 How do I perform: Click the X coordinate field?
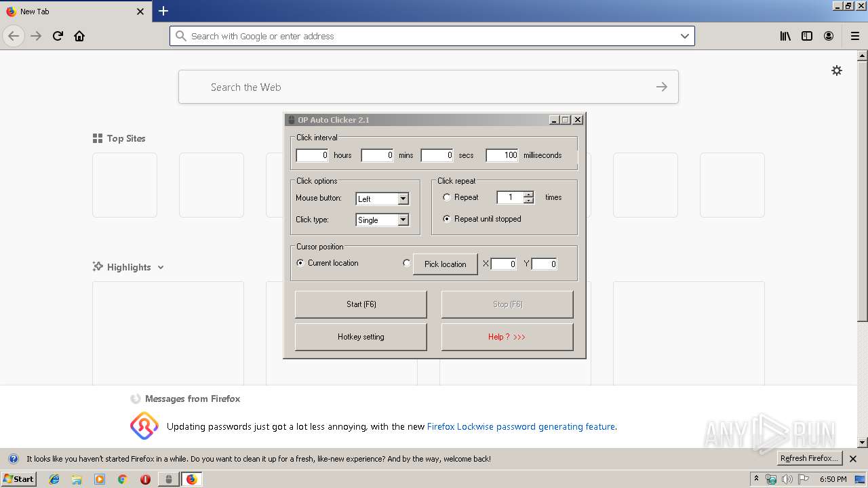pyautogui.click(x=504, y=264)
